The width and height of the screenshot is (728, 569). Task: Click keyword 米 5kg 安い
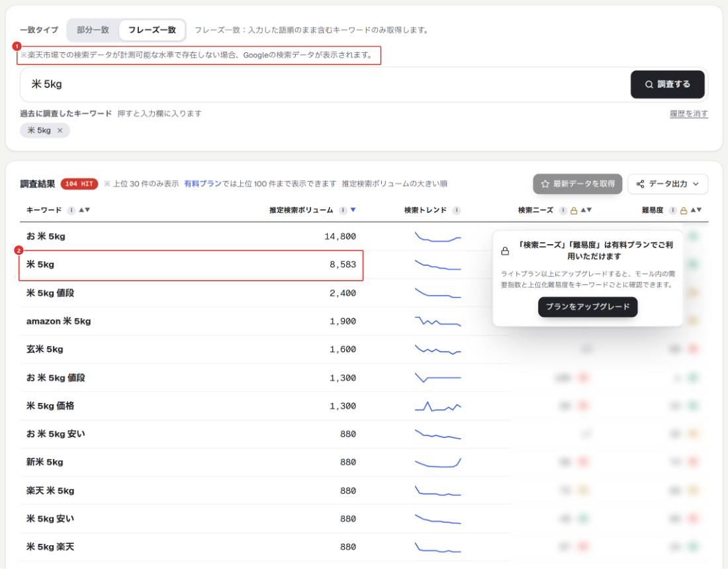tap(50, 519)
